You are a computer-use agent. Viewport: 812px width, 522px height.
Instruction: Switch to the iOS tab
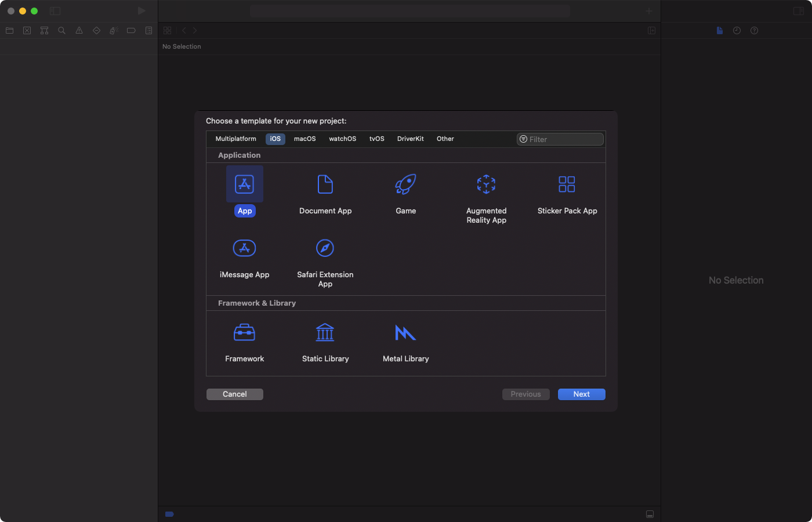click(x=275, y=139)
